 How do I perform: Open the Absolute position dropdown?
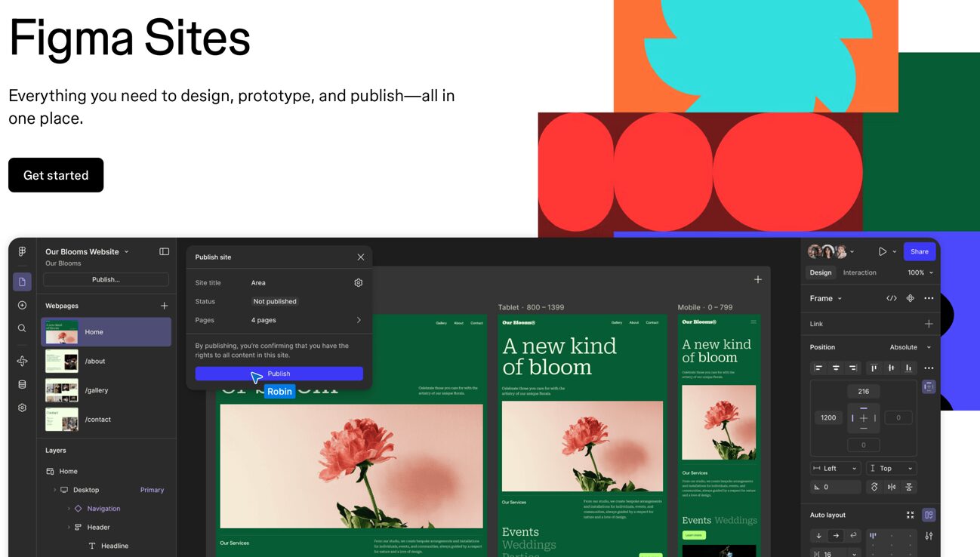(910, 347)
